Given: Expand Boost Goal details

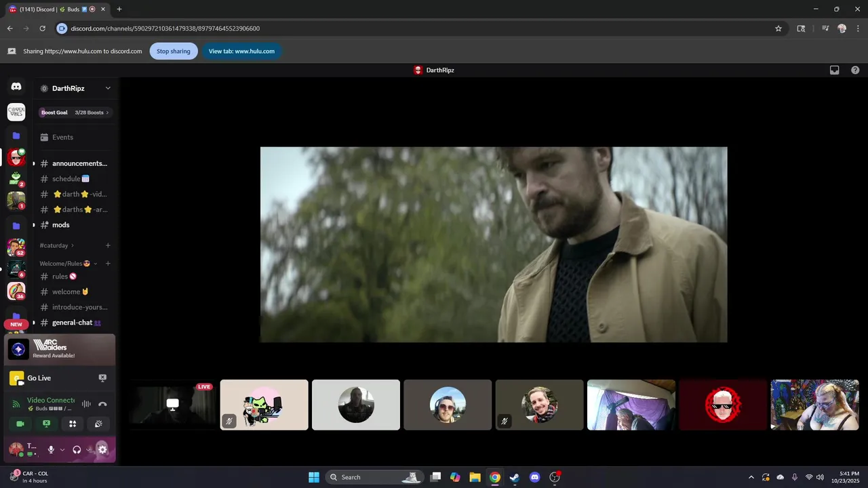Looking at the screenshot, I should [x=75, y=113].
